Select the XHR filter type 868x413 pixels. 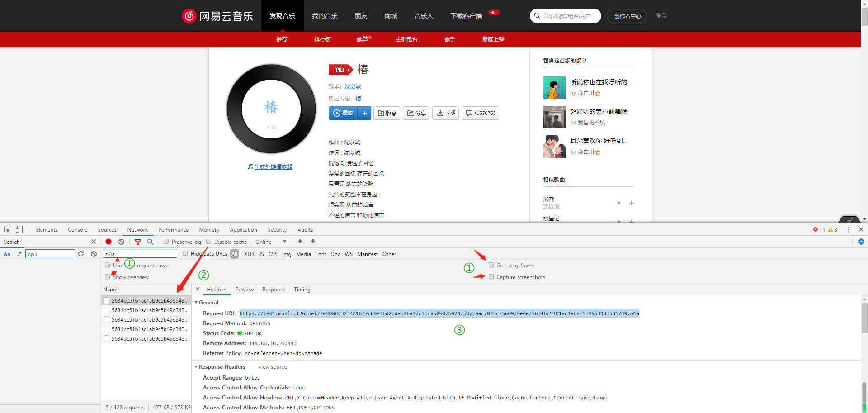(x=250, y=254)
